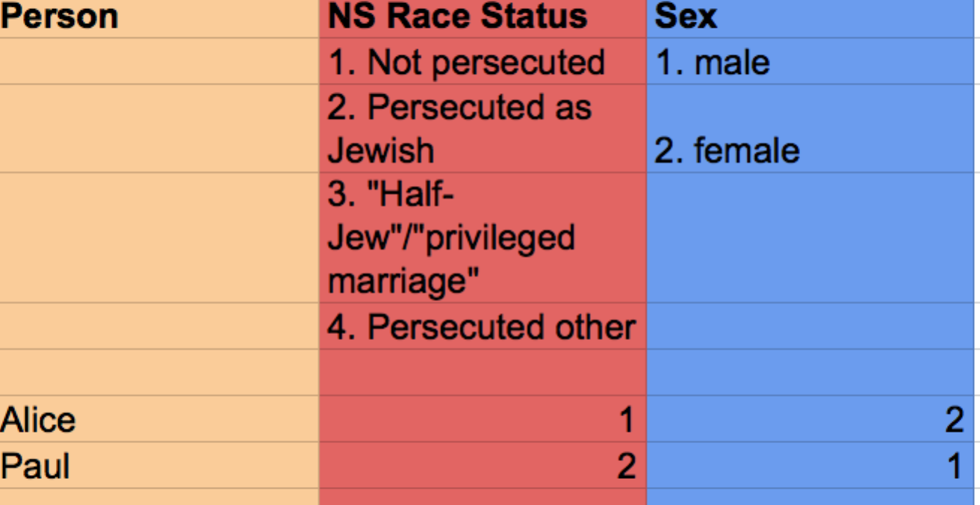
Task: Click Alice's Sex value cell
Action: pos(813,419)
